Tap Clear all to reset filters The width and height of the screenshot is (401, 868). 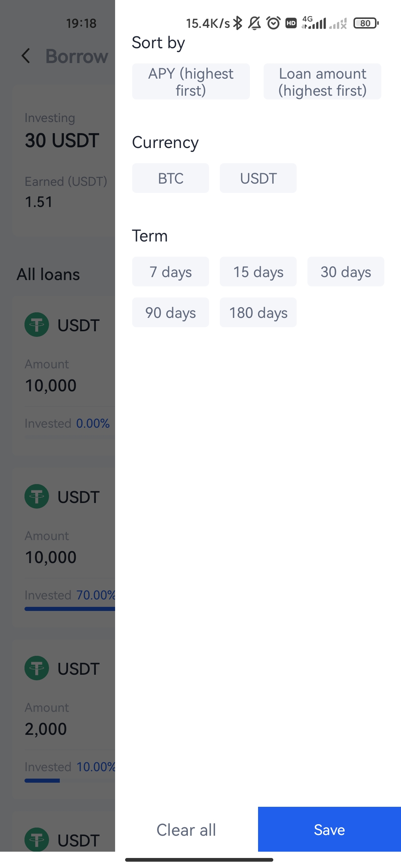click(186, 829)
